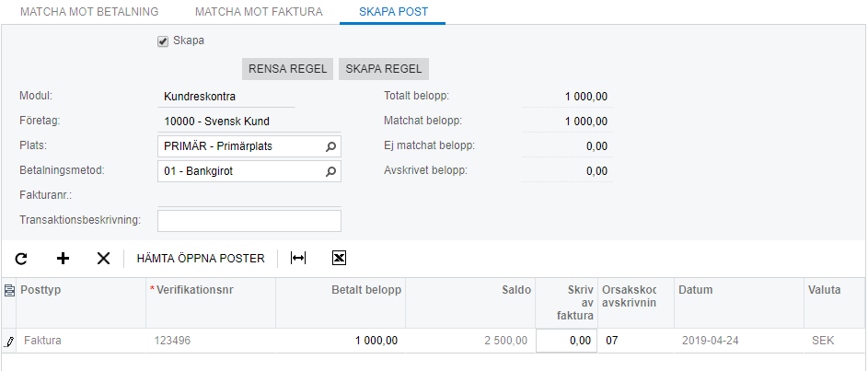Click the Transaktionsbeskrivning text field
The width and height of the screenshot is (868, 371).
click(249, 221)
